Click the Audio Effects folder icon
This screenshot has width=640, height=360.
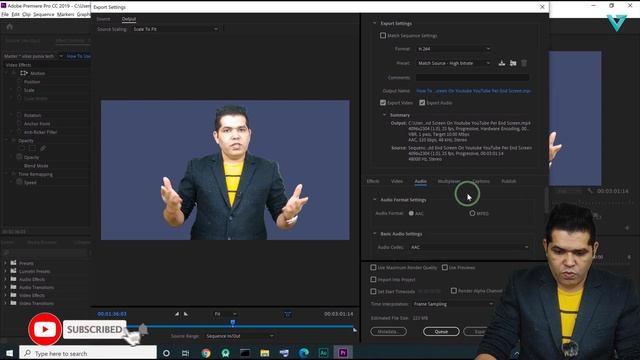[x=13, y=279]
